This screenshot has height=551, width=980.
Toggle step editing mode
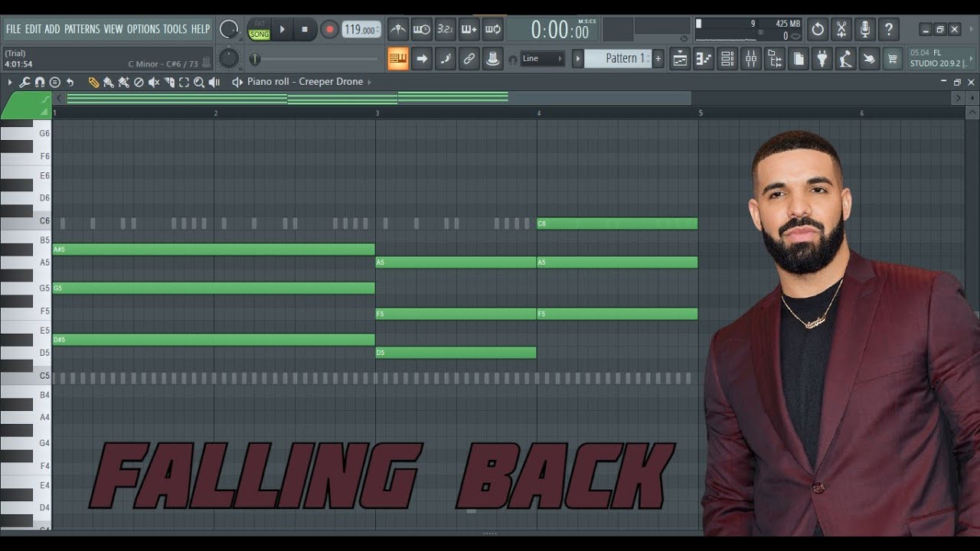coord(446,58)
